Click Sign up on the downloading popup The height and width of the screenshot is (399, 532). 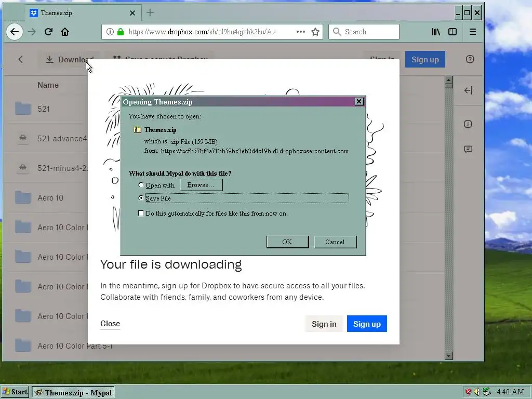click(367, 324)
